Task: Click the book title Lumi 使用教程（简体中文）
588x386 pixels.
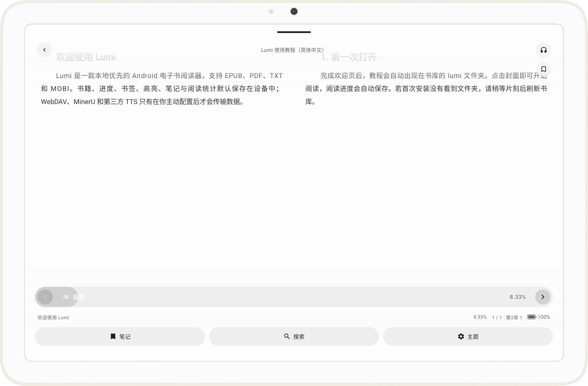Action: (x=293, y=50)
